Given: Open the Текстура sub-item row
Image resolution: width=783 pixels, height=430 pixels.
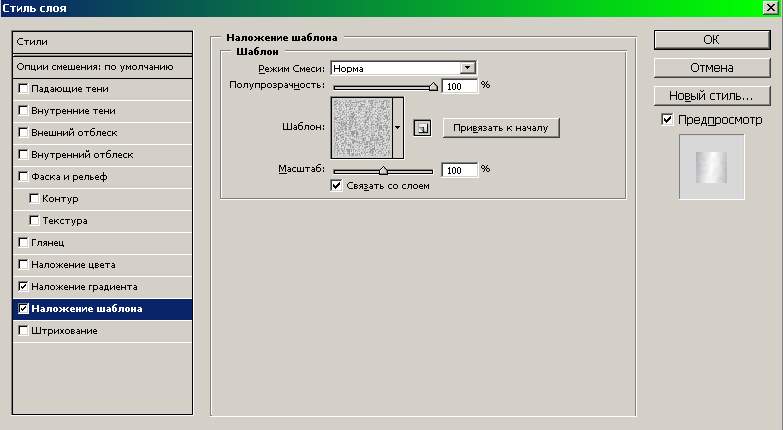Looking at the screenshot, I should 102,220.
